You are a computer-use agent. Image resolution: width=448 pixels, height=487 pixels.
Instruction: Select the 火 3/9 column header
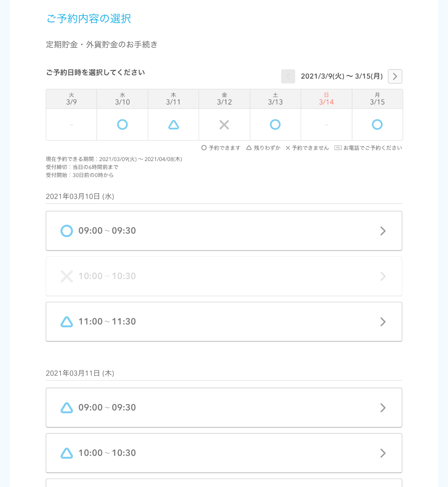point(72,99)
